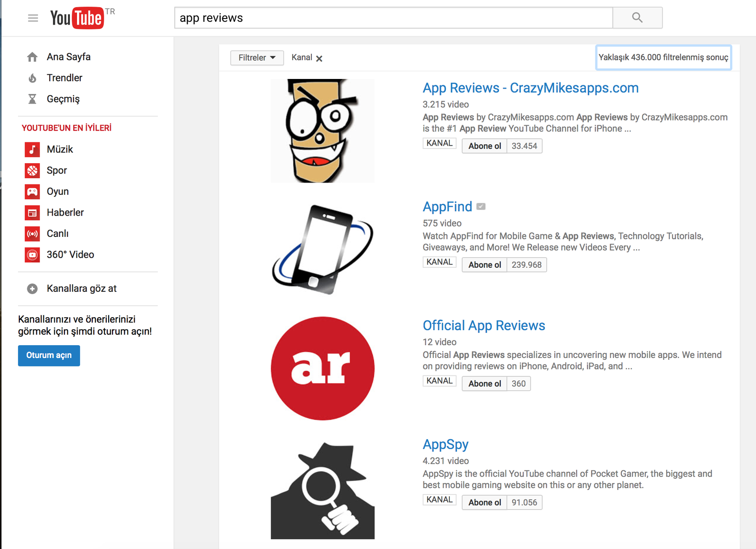Screen dimensions: 756x549
Task: Subscribe to CrazyMikesapps with Abone ol
Action: pos(484,146)
